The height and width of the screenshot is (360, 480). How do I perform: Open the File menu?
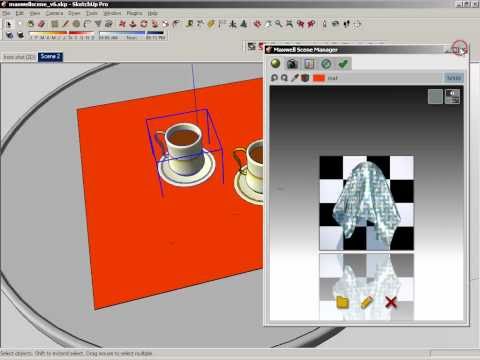pos(6,13)
